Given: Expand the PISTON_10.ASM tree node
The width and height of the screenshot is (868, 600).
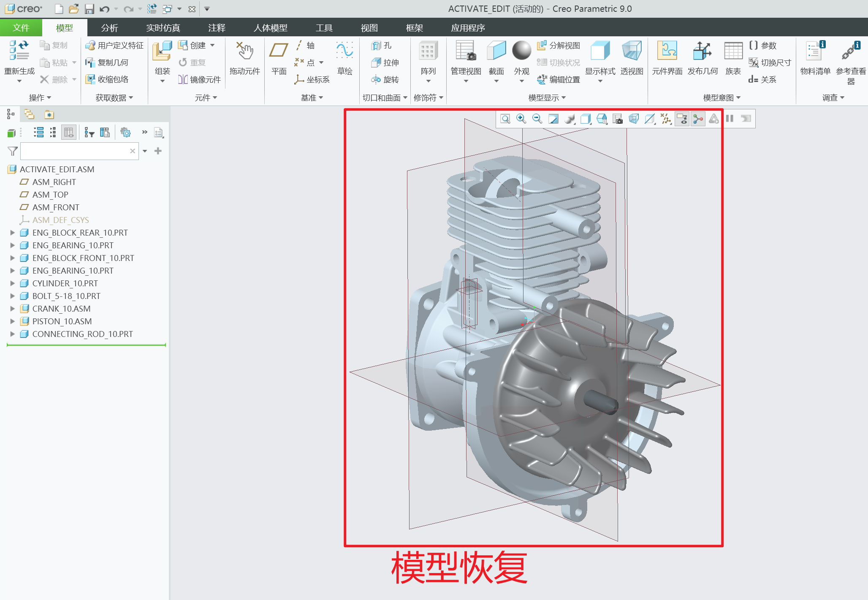Looking at the screenshot, I should click(12, 321).
